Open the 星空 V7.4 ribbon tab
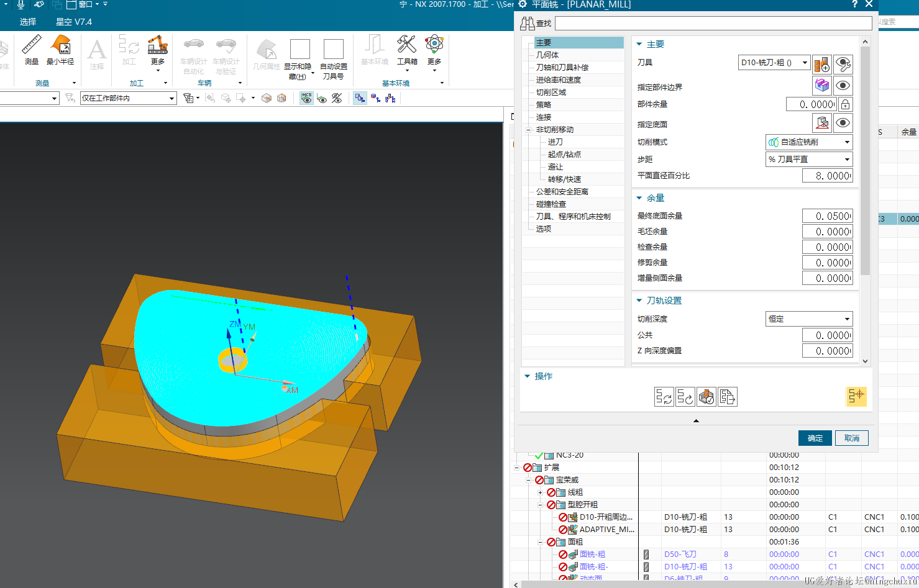 tap(74, 22)
